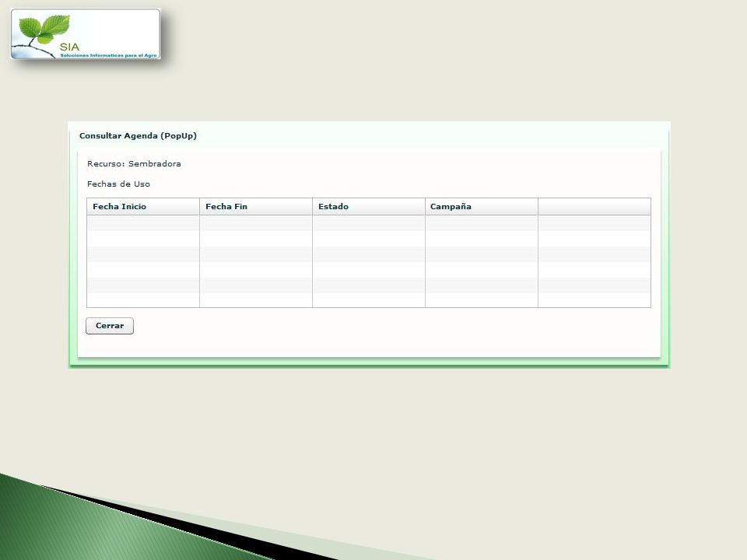
Task: Click the 'Recurso: Sembradora' label
Action: pos(134,164)
